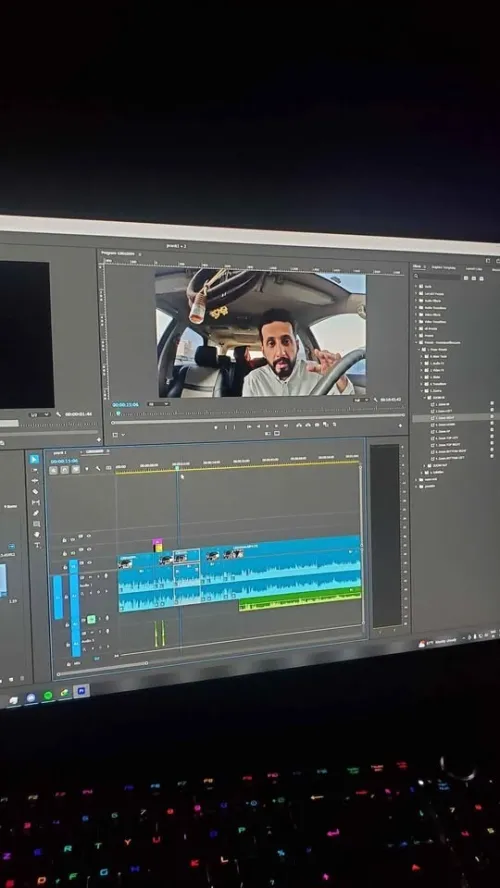The height and width of the screenshot is (888, 500).
Task: Open the Program Monitor Button Editor plus
Action: click(400, 426)
